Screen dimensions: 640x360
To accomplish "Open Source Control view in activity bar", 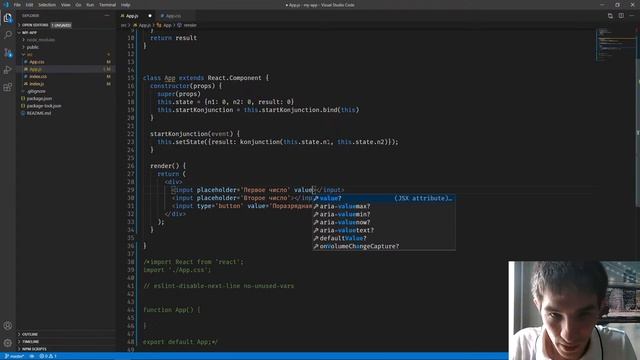I will [x=8, y=53].
